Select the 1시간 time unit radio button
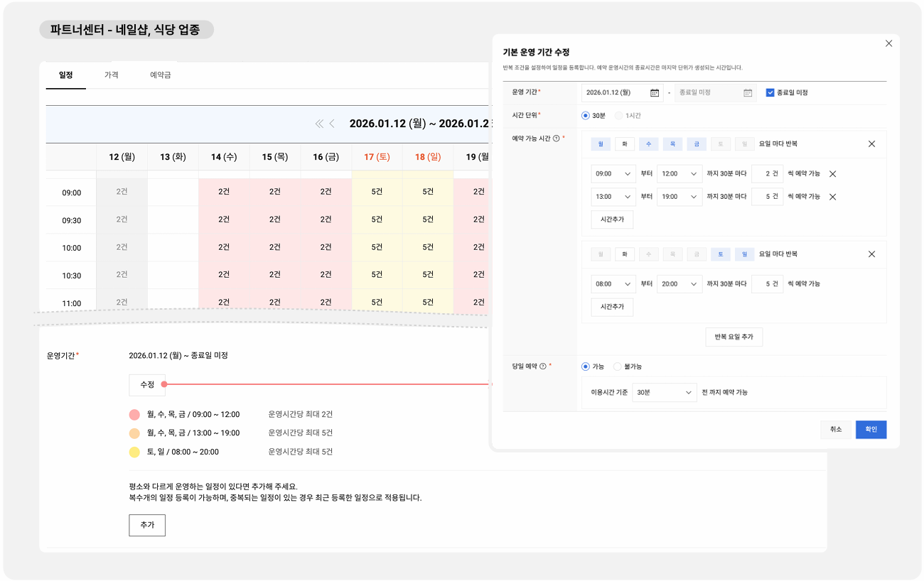 (x=618, y=116)
